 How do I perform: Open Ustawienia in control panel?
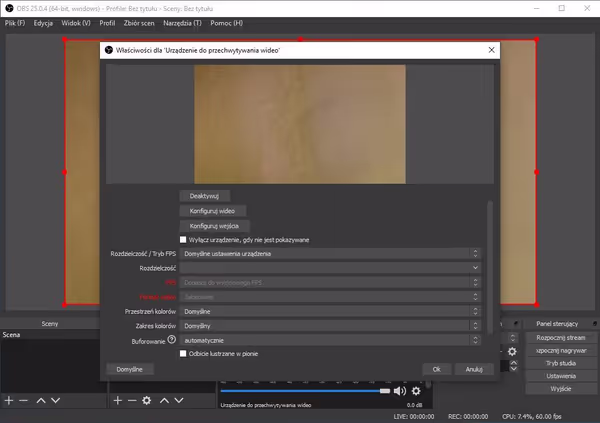(561, 376)
